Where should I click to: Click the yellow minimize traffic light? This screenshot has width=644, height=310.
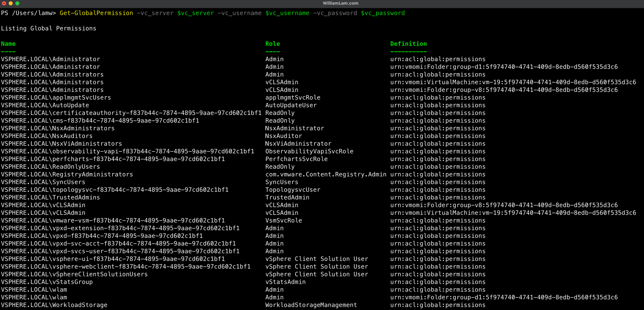pyautogui.click(x=11, y=3)
